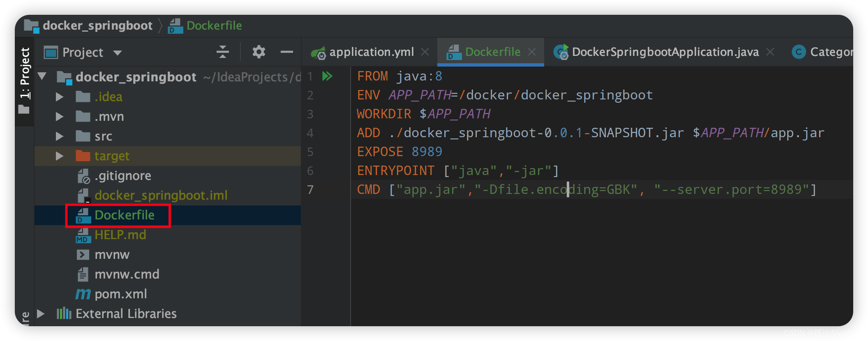
Task: Click line number 7 in gutter
Action: pyautogui.click(x=310, y=190)
